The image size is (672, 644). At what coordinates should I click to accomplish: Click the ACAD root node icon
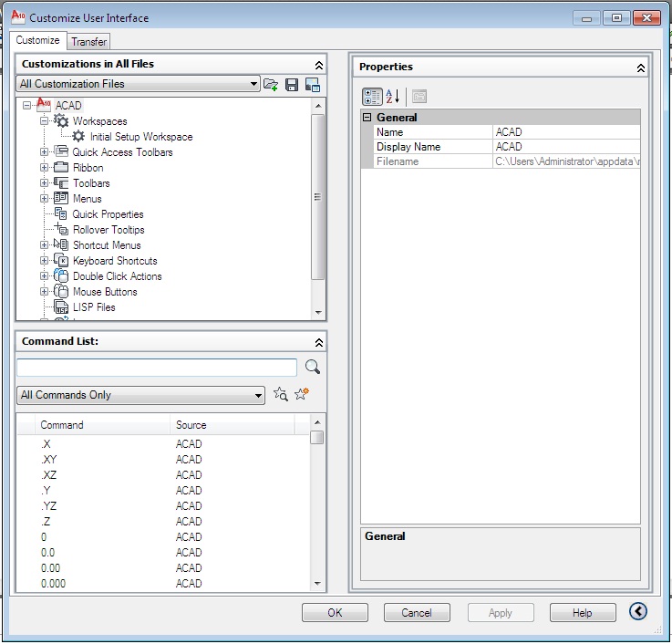[44, 104]
